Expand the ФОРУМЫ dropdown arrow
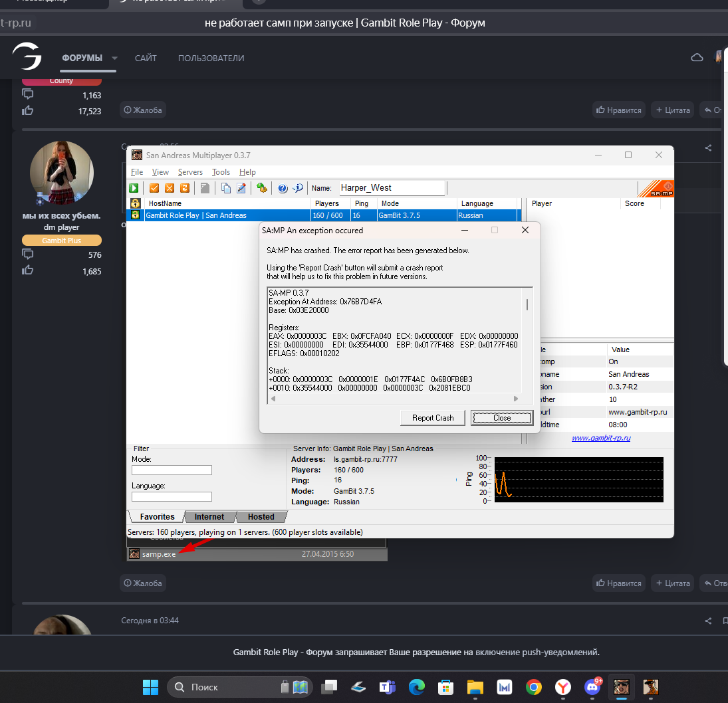Screen dimensions: 728x703 click(114, 58)
